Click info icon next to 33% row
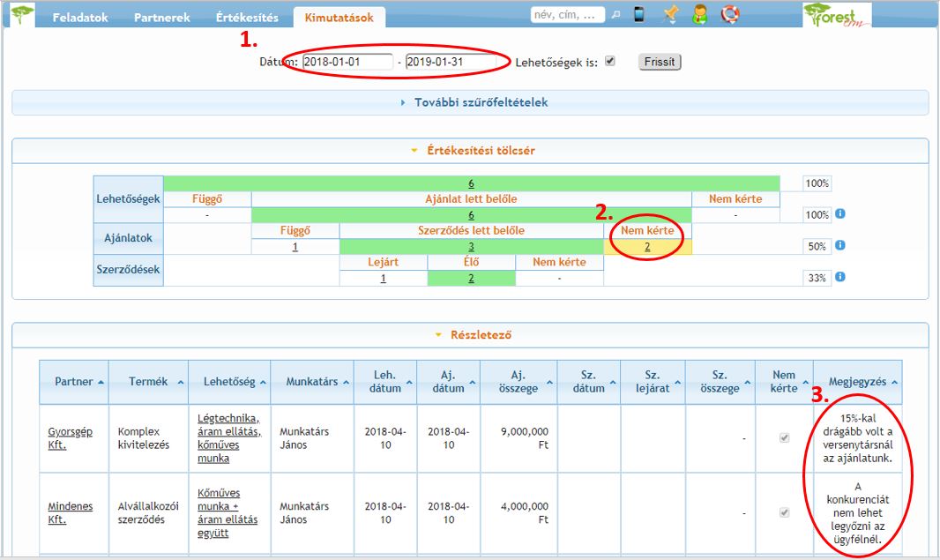This screenshot has height=560, width=940. 840,277
